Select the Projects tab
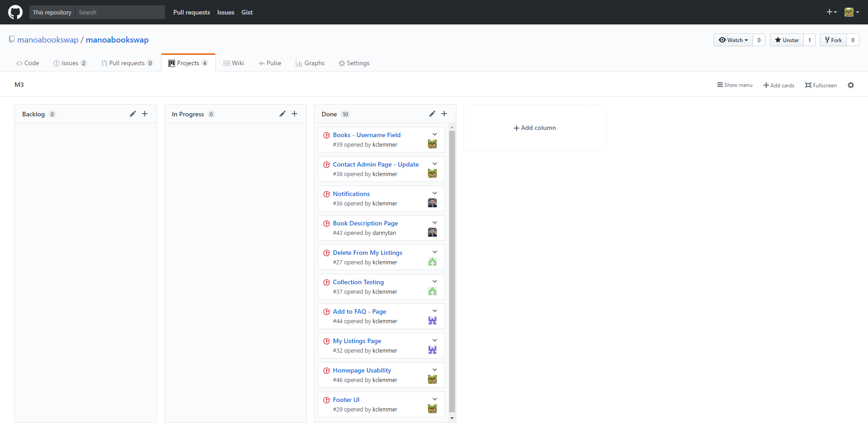The image size is (868, 430). coord(188,63)
